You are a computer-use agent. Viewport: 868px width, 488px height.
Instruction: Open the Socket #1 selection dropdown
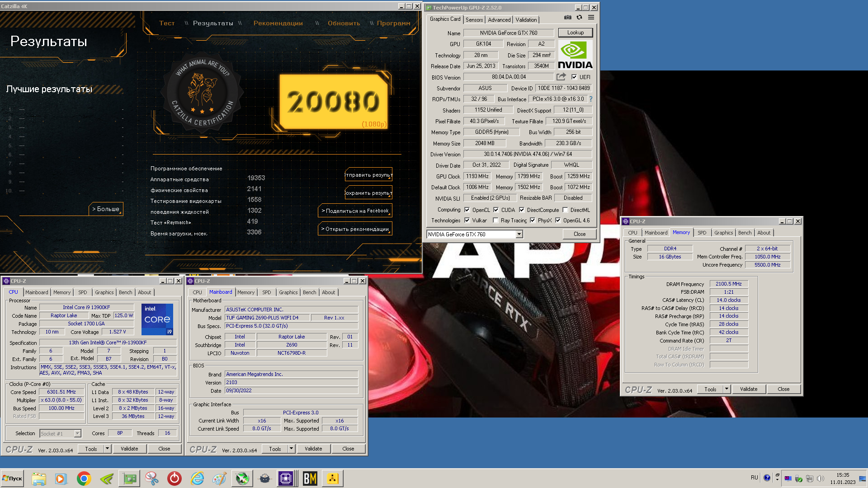60,433
